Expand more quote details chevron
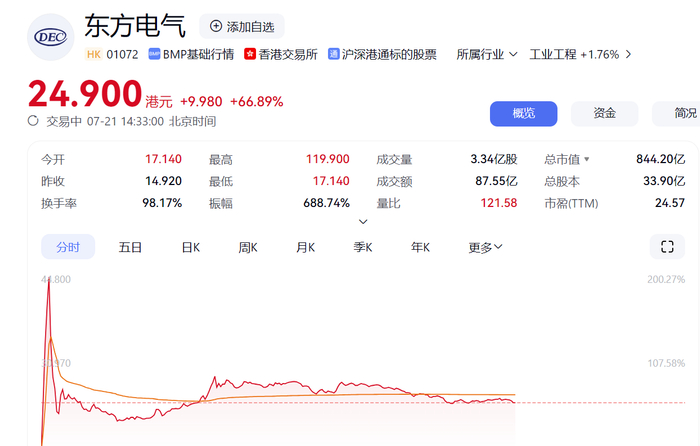 (x=363, y=221)
